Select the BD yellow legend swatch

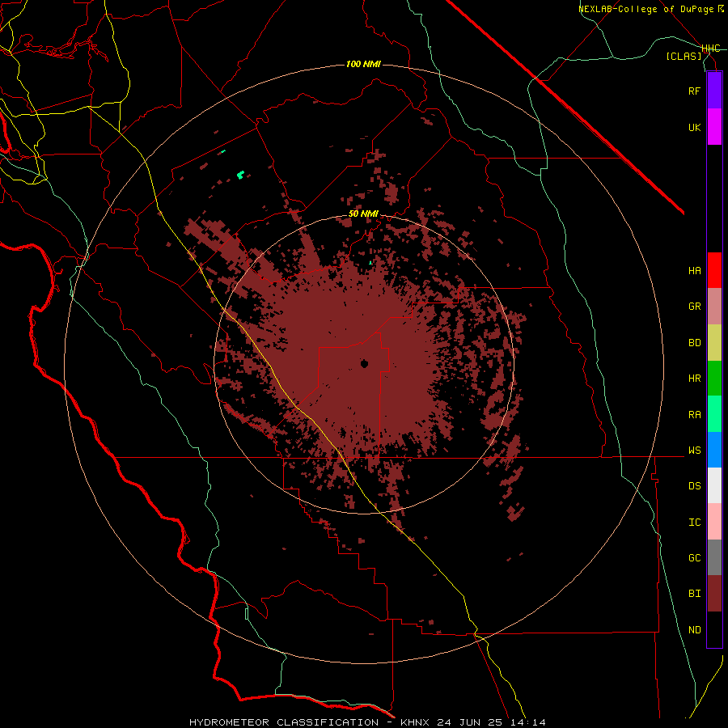tap(714, 343)
